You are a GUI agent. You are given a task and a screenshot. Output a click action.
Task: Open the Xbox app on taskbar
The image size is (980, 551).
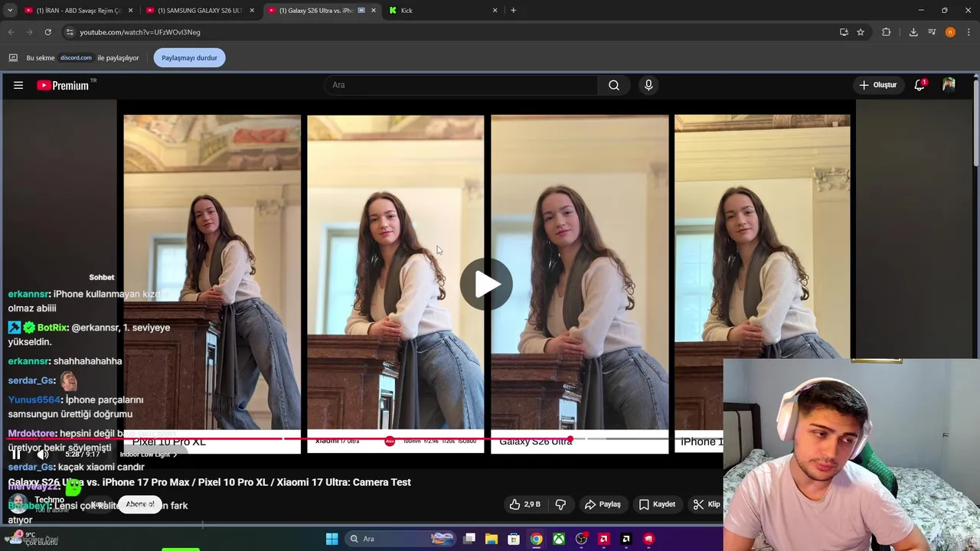click(x=559, y=539)
